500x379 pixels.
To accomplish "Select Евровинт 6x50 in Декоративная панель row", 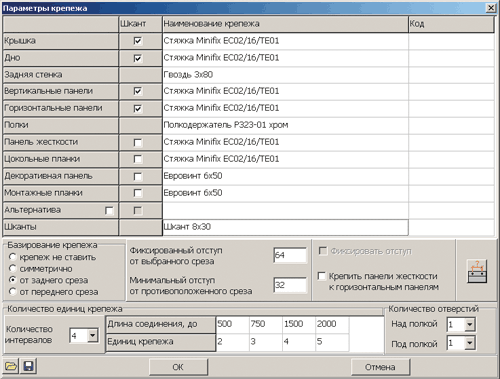I will pyautogui.click(x=285, y=176).
